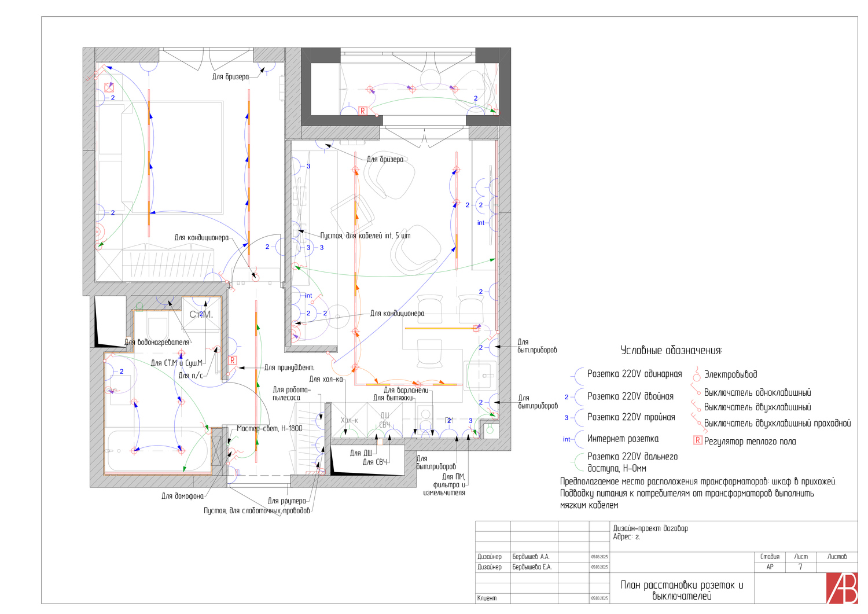Image resolution: width=868 pixels, height=614 pixels.
Task: Click the 'Для принуд.вент.' label
Action: [x=289, y=367]
